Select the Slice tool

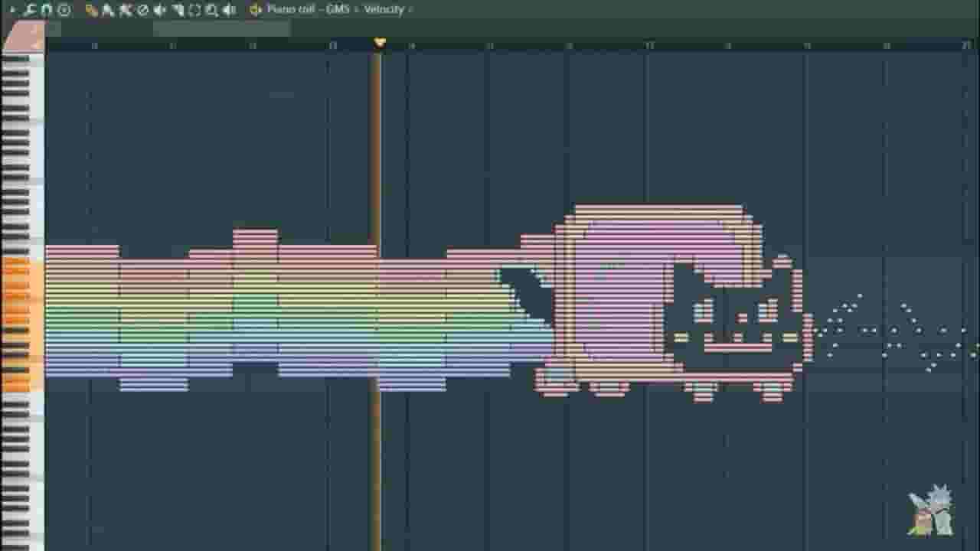[x=178, y=10]
